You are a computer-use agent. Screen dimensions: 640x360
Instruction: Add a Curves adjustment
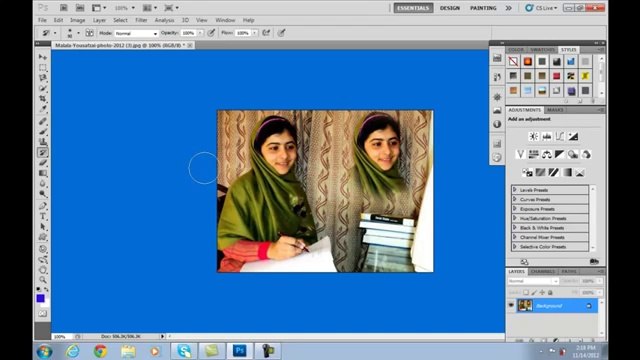coord(560,136)
